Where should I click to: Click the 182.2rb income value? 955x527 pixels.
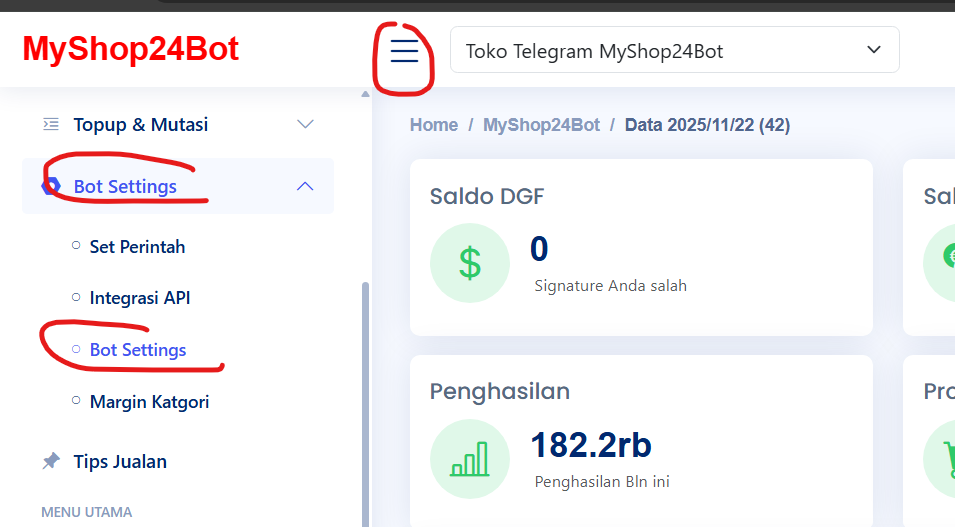click(x=591, y=445)
